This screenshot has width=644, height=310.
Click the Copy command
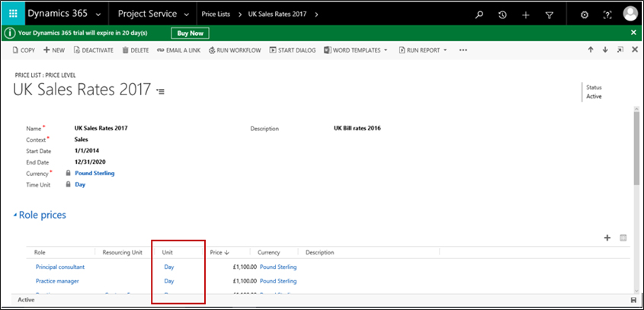(x=24, y=50)
